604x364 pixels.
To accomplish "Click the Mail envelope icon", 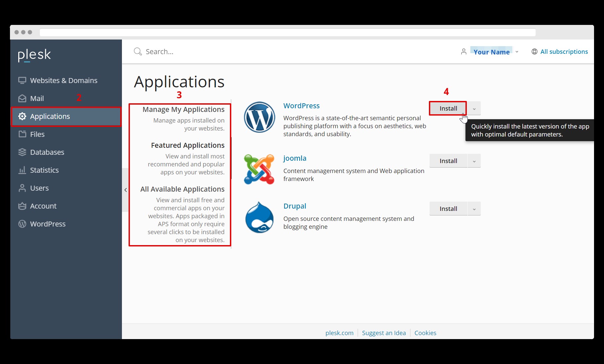I will pyautogui.click(x=22, y=98).
